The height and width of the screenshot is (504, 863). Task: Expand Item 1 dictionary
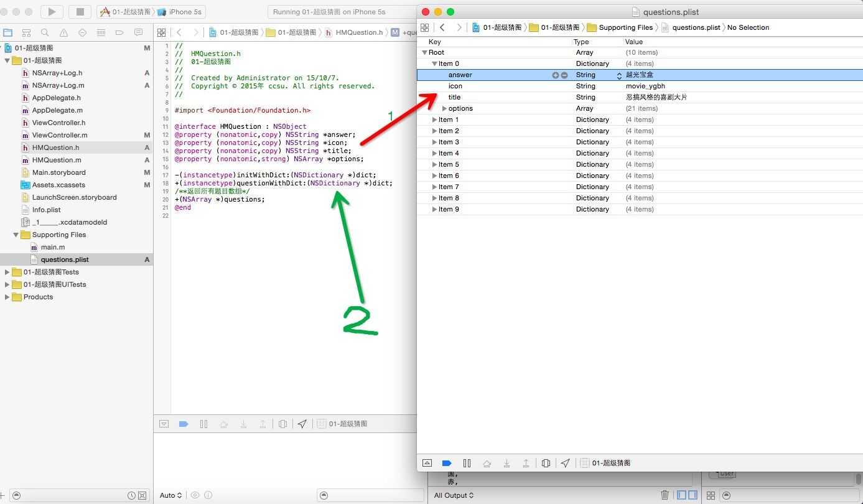pos(435,120)
